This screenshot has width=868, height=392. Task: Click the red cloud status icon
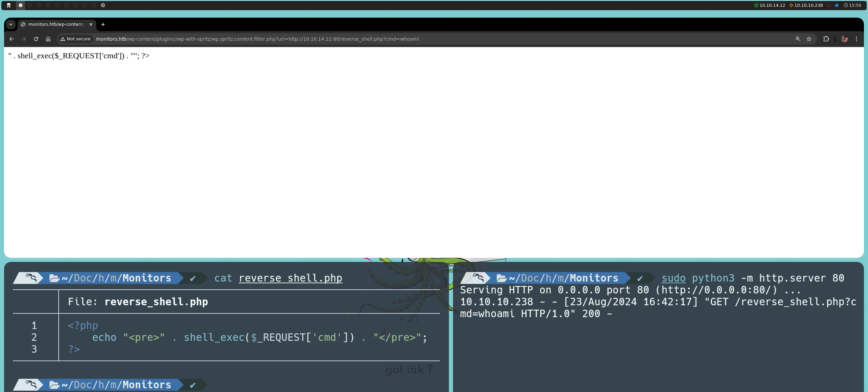[x=829, y=5]
